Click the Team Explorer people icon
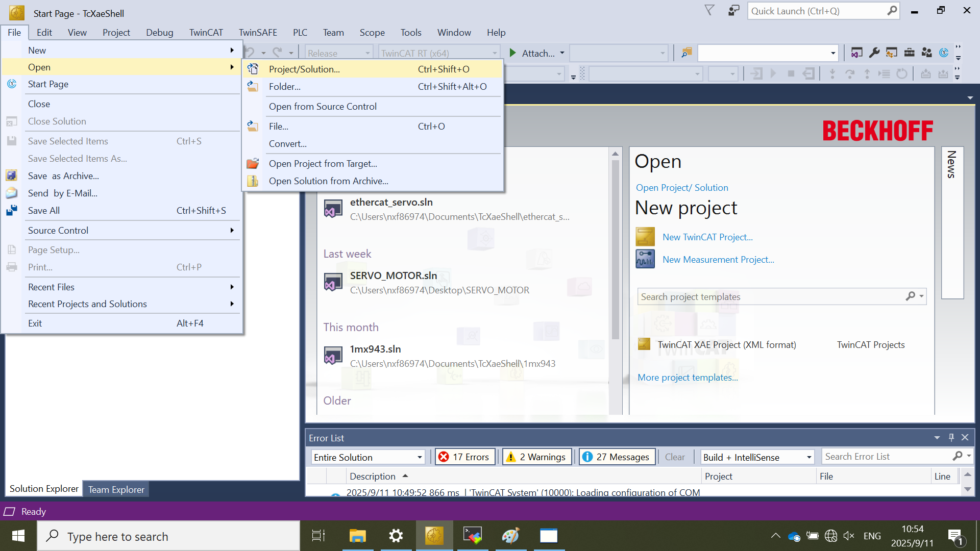 [926, 53]
